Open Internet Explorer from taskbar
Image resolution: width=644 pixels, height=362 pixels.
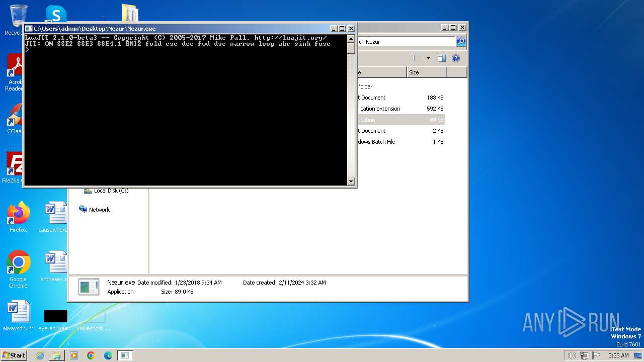pos(40,355)
